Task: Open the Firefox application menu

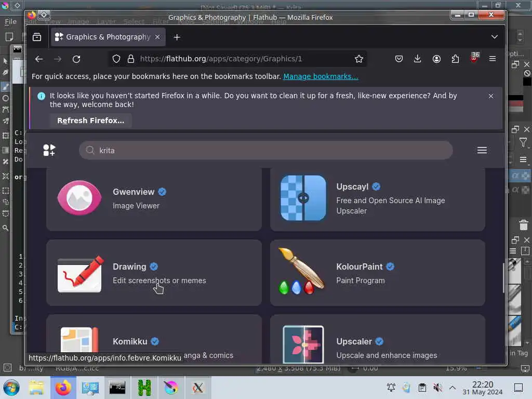Action: [493, 59]
